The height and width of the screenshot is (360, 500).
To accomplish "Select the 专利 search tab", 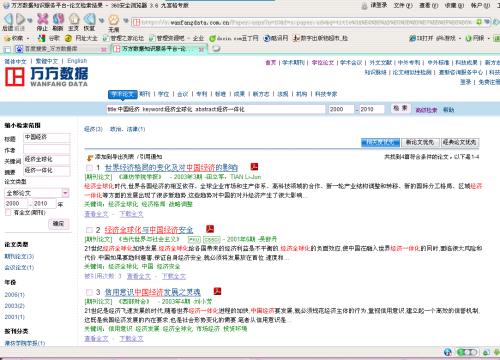I will click(202, 94).
